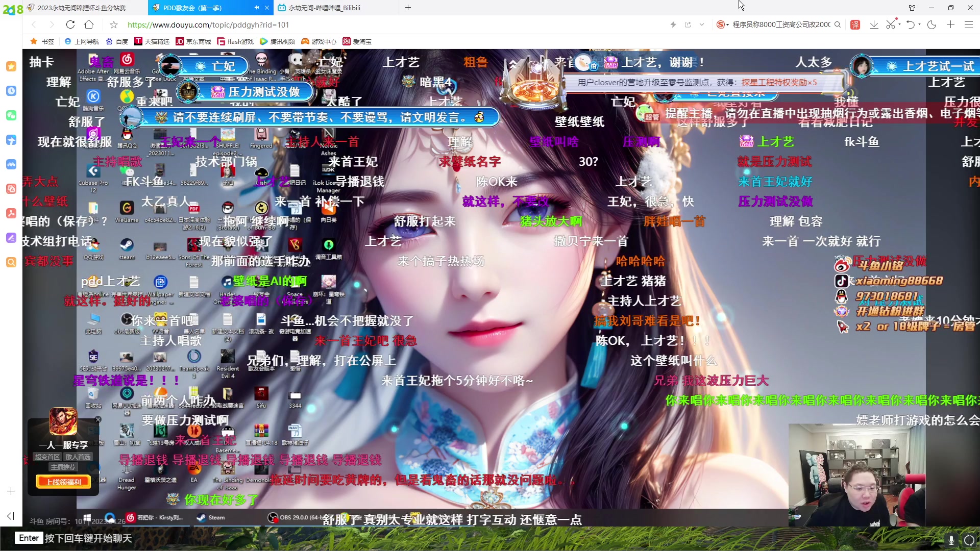Open the red Weibo sidebar icon
This screenshot has height=551, width=980.
tap(11, 189)
